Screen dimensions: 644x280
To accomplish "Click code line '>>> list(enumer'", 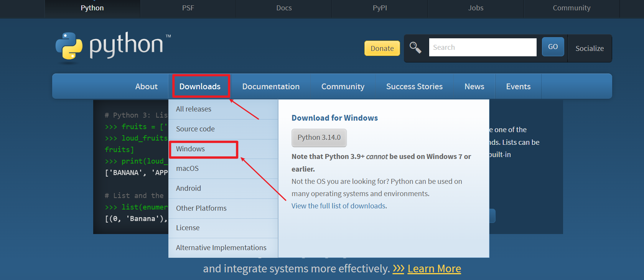I will click(136, 207).
